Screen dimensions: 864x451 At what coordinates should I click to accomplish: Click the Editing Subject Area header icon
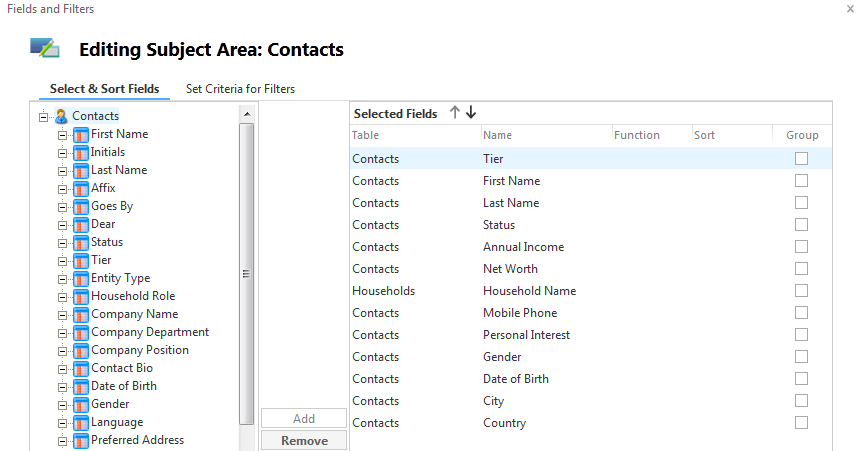coord(45,48)
